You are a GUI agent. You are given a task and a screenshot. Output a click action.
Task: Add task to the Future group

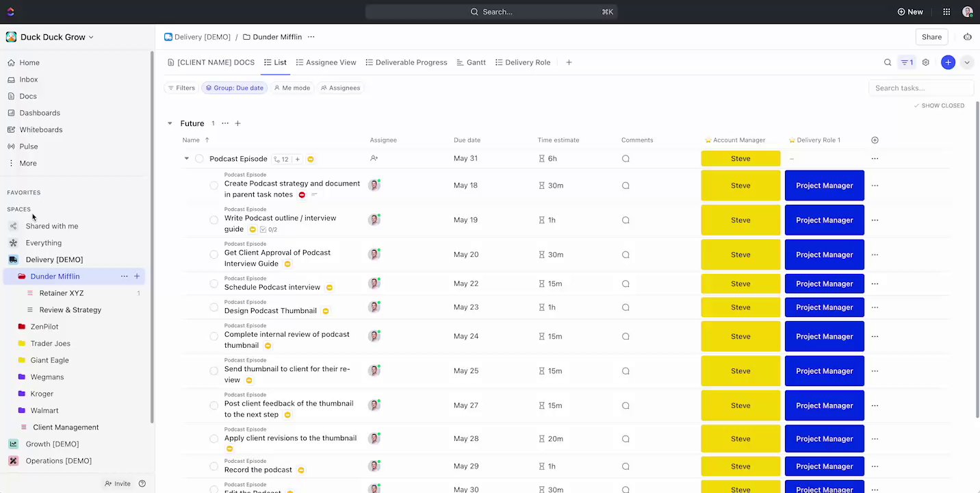pos(237,123)
